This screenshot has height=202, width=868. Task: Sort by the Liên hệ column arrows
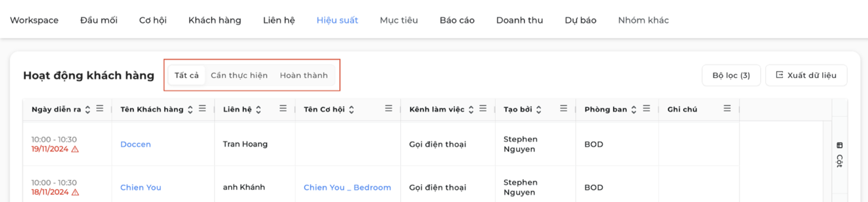(258, 109)
